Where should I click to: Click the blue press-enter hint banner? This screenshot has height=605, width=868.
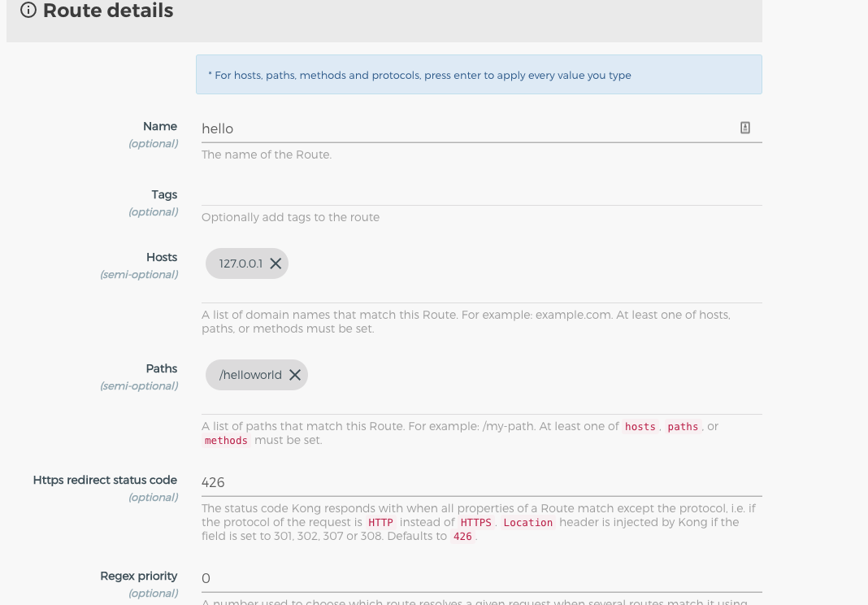click(479, 75)
